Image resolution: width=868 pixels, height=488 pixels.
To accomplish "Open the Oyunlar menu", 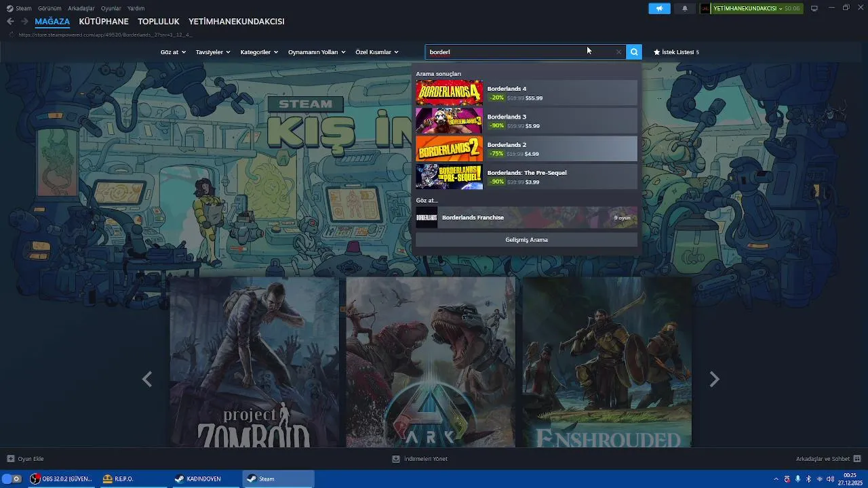I will (111, 8).
